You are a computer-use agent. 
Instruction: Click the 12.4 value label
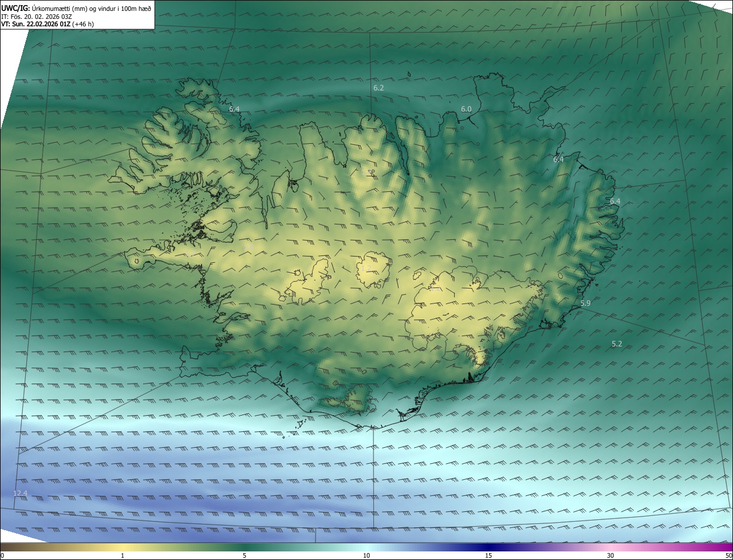click(20, 493)
